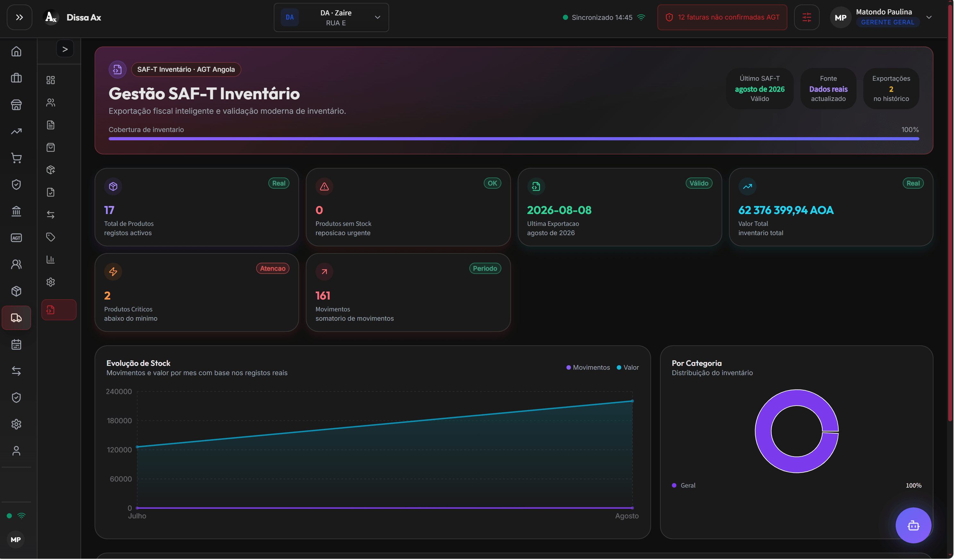Open the 12 faturas não confirmadas AGT alert
This screenshot has width=954, height=560.
pyautogui.click(x=722, y=17)
